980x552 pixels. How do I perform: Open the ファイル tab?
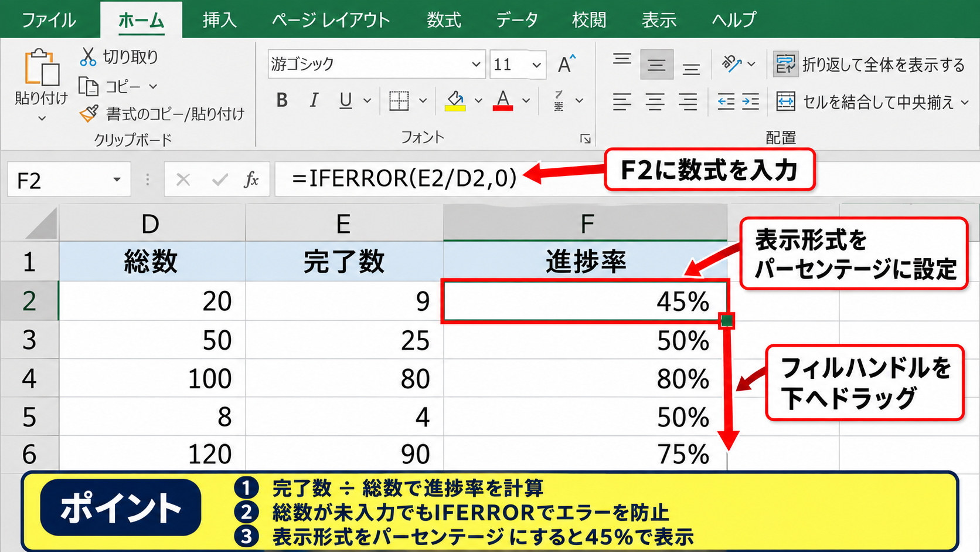(49, 20)
